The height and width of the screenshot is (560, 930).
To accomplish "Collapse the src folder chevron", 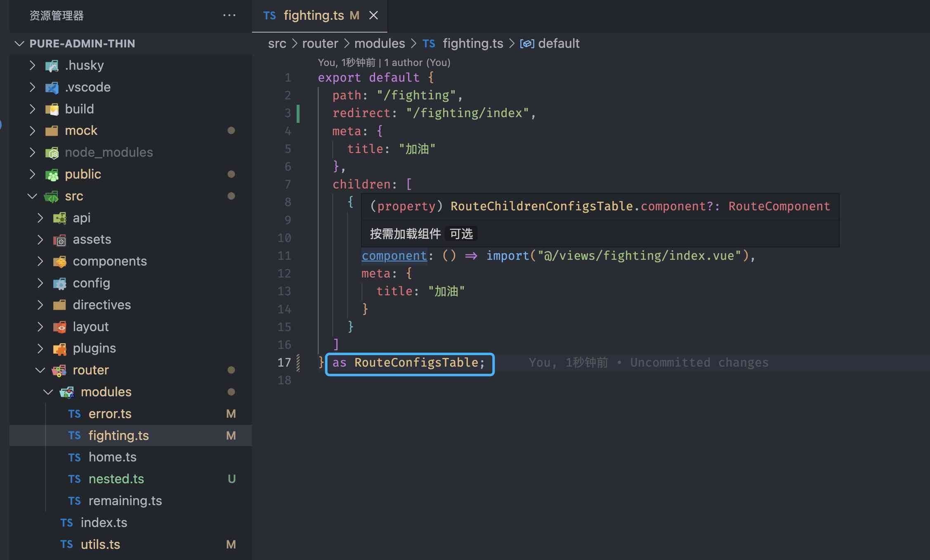I will point(32,196).
